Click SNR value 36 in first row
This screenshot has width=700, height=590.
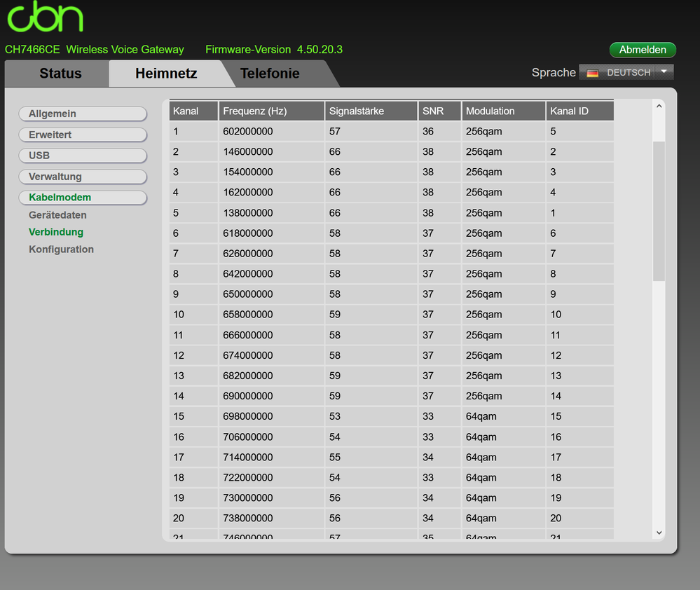pyautogui.click(x=440, y=131)
